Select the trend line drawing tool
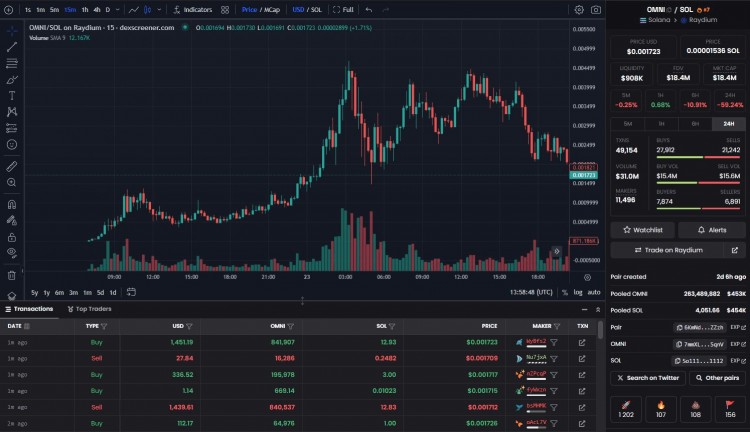The width and height of the screenshot is (750, 432). (x=12, y=46)
